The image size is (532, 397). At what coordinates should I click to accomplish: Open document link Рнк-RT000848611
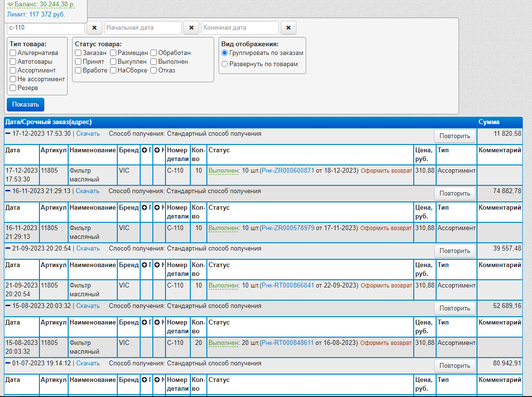click(x=288, y=343)
